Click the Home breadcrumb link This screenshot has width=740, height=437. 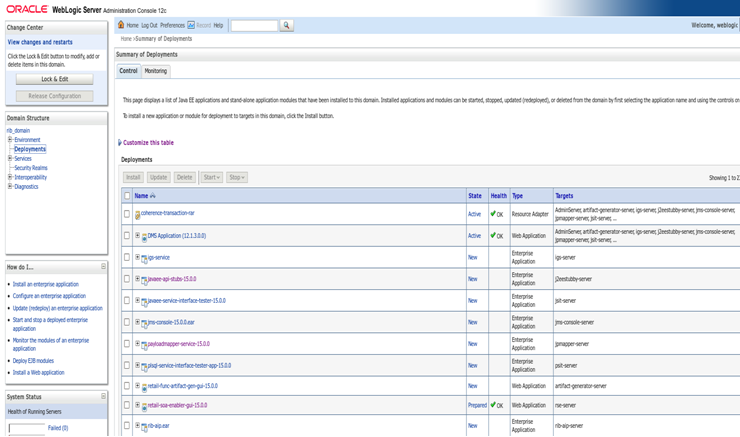pyautogui.click(x=126, y=39)
